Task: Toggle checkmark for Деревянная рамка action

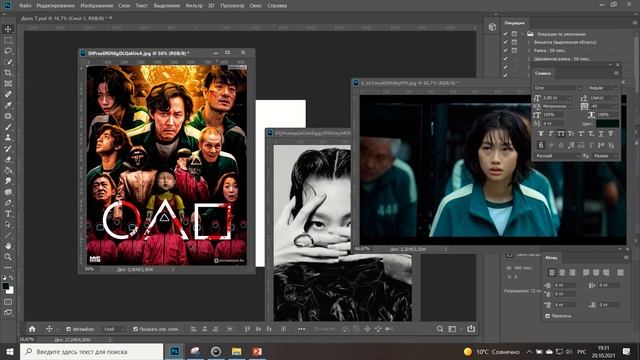Action: coord(506,59)
